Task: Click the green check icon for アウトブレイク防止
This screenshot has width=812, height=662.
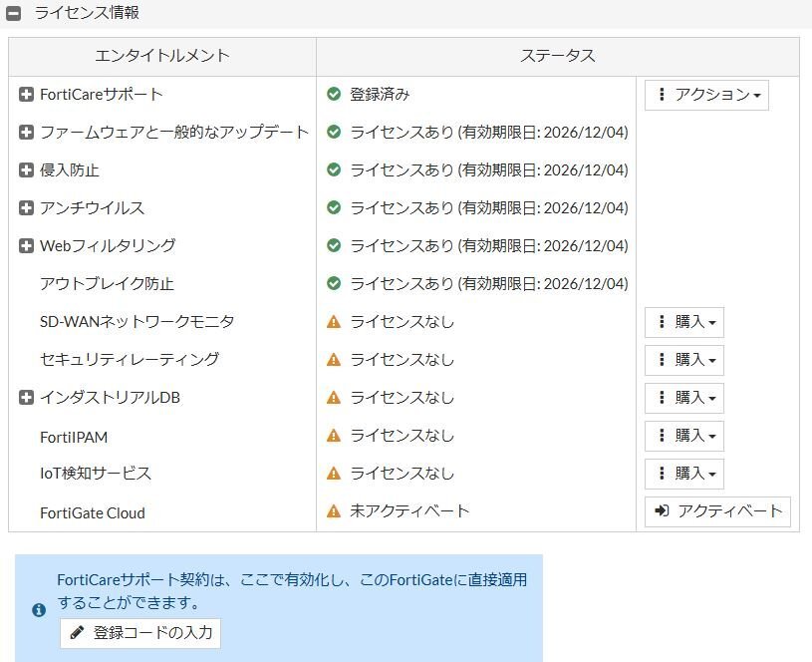Action: pyautogui.click(x=333, y=284)
